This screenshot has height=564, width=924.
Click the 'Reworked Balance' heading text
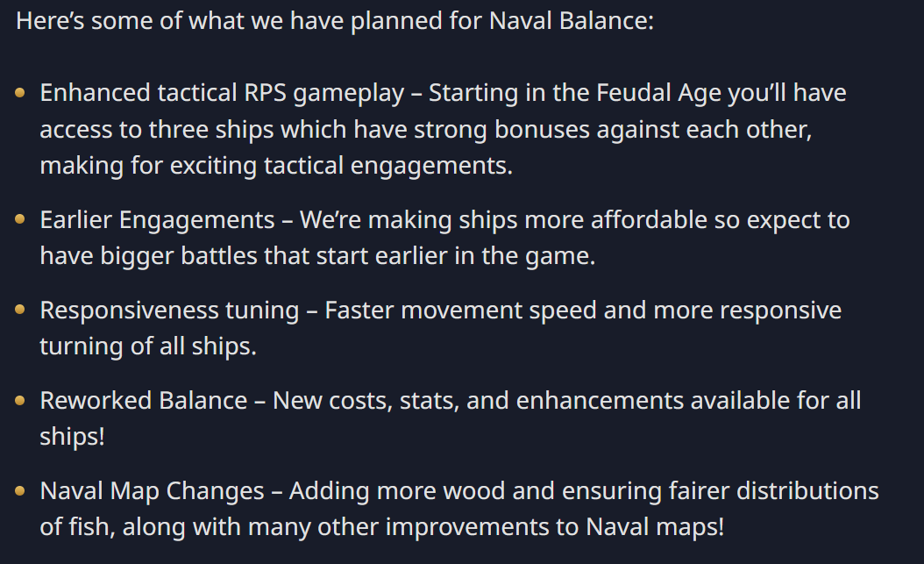[144, 401]
